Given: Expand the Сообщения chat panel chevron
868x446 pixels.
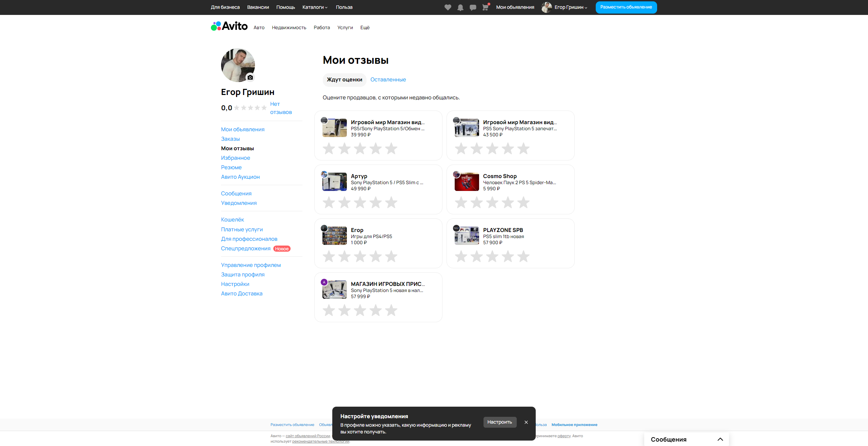Looking at the screenshot, I should [720, 439].
